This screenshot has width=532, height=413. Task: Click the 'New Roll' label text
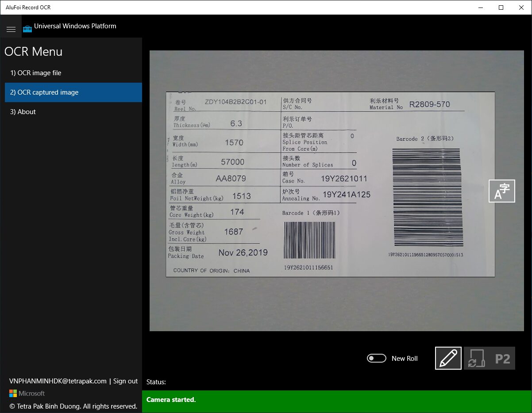pos(405,359)
